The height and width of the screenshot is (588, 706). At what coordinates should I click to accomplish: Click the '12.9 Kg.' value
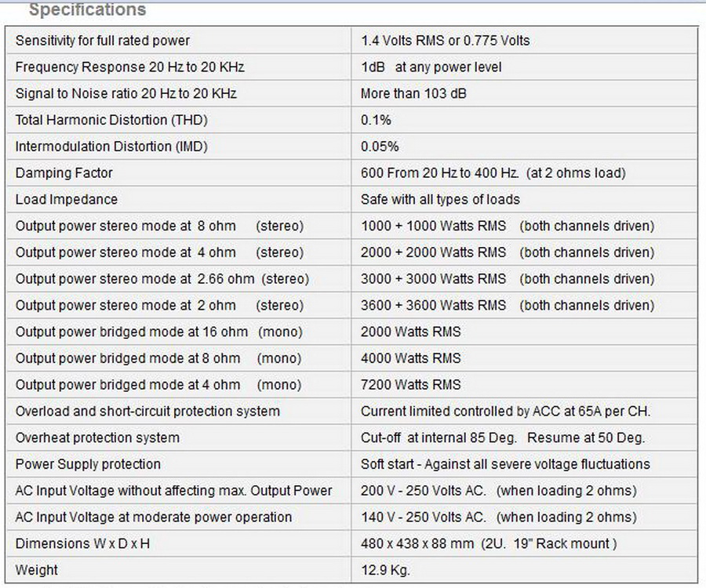(x=385, y=571)
